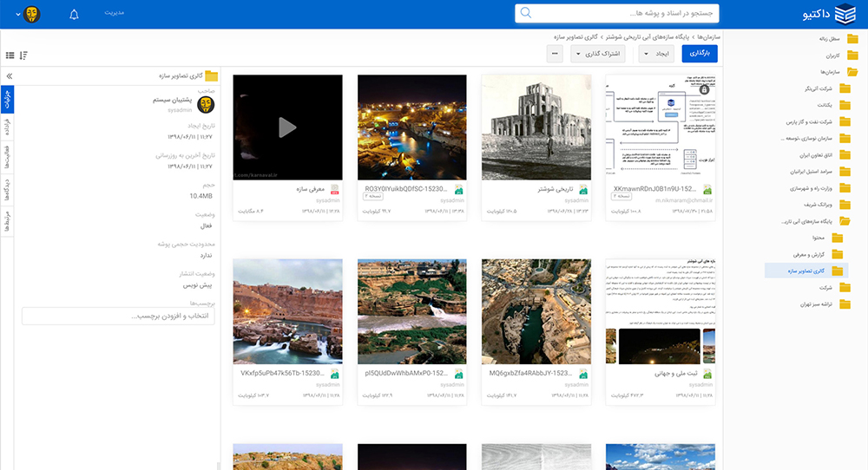Viewport: 868px width, 470px height.
Task: Open the notifications bell
Action: coord(74,15)
